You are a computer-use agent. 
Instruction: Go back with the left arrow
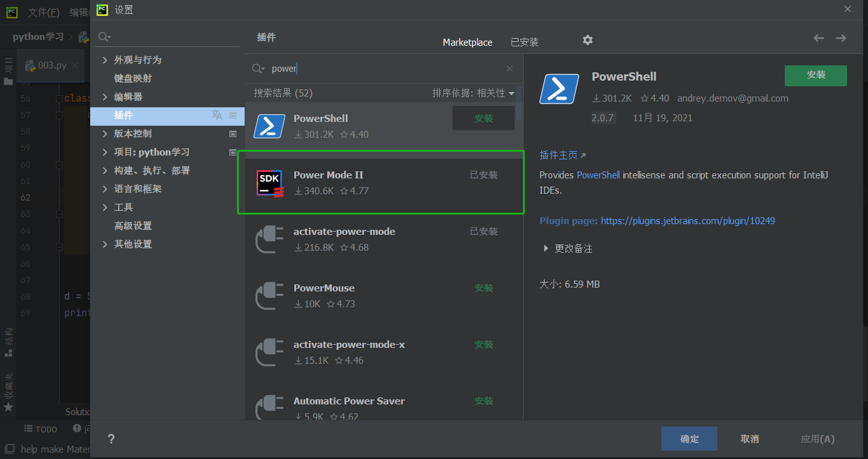pyautogui.click(x=818, y=39)
